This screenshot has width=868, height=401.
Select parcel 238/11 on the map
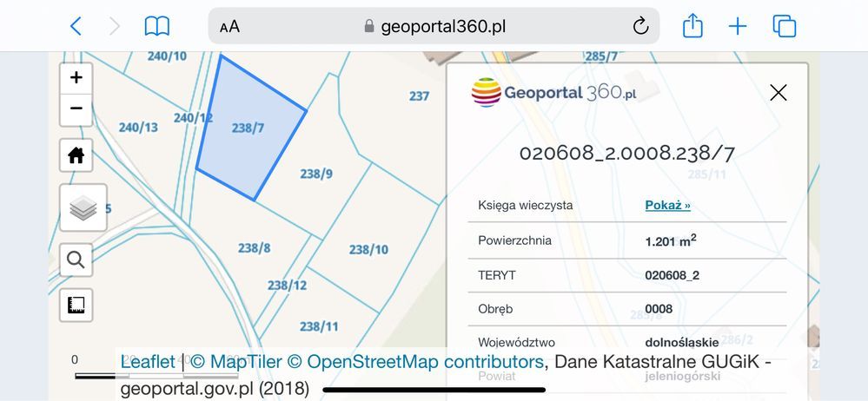pos(319,326)
